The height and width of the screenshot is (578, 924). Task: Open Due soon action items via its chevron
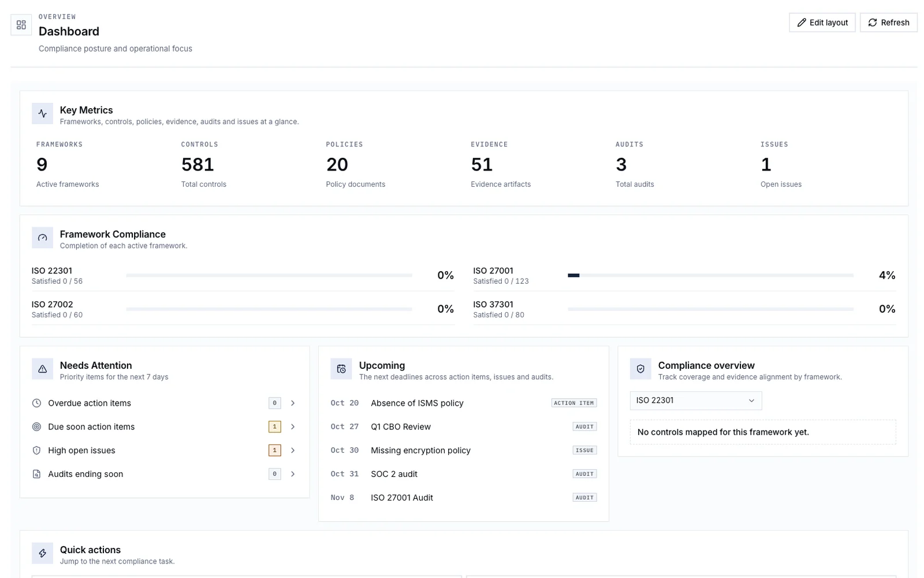coord(293,427)
